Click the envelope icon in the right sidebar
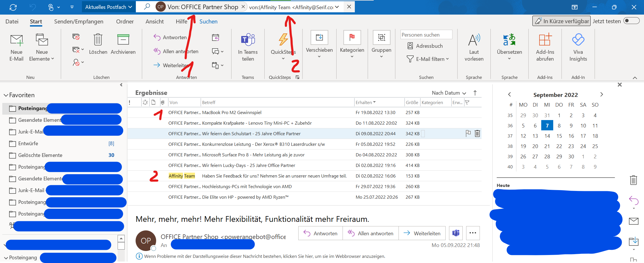 (x=633, y=221)
